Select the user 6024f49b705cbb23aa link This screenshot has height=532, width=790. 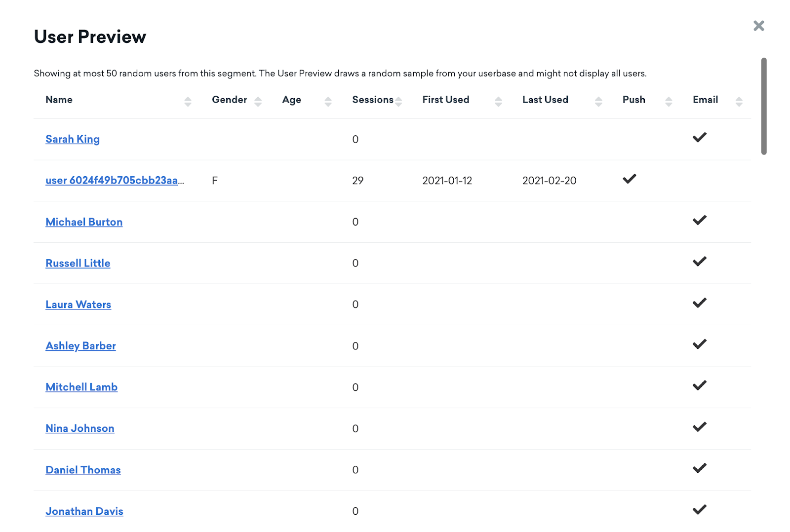pyautogui.click(x=115, y=180)
